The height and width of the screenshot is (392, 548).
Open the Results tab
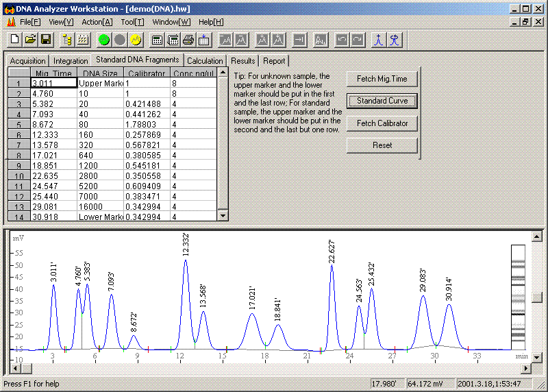243,61
